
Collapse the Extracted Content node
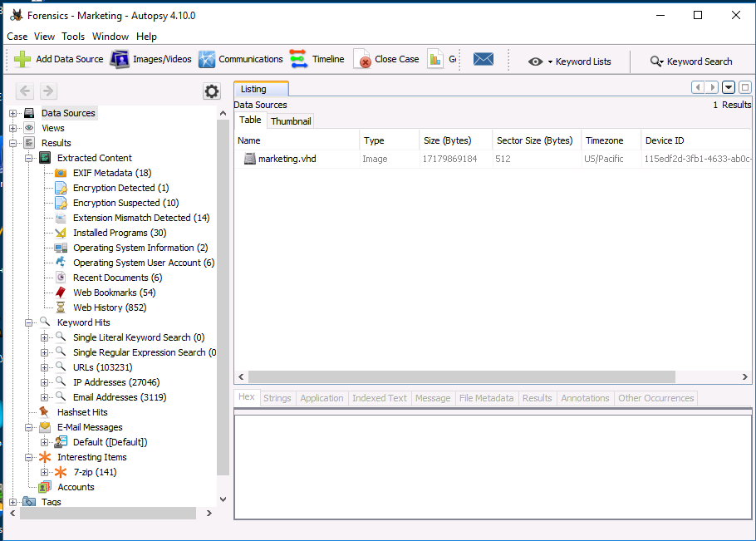(x=29, y=158)
